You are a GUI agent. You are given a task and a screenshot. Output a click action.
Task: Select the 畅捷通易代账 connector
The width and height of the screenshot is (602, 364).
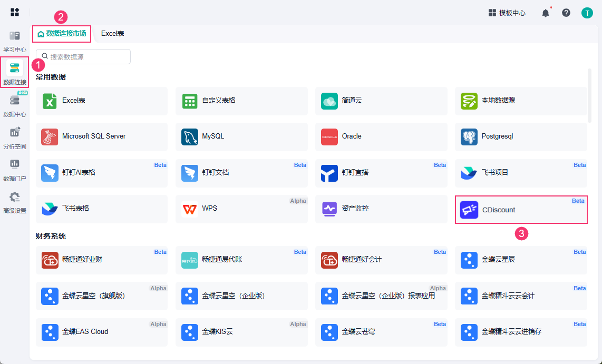241,260
